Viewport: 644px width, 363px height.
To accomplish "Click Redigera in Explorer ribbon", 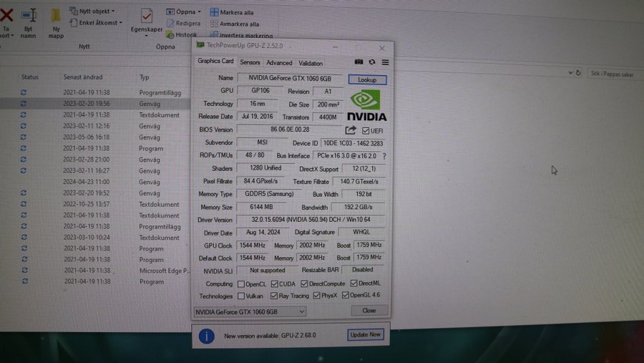I will [x=184, y=24].
